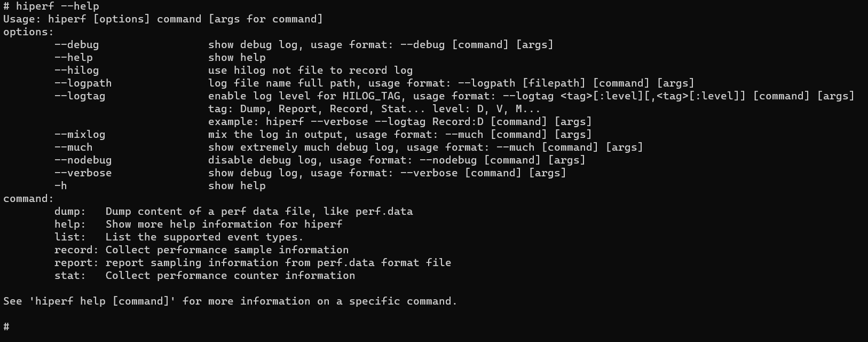Screen dimensions: 868x342
Task: Click the --verbose option in the left column
Action: click(x=83, y=173)
